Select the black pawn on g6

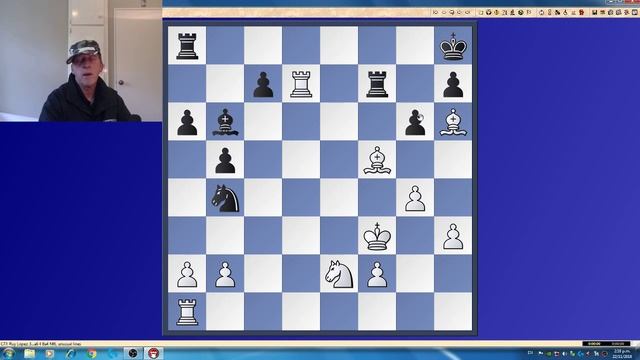(415, 123)
